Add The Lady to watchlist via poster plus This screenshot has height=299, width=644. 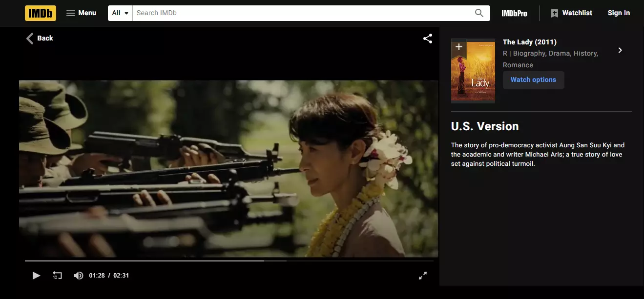click(459, 47)
